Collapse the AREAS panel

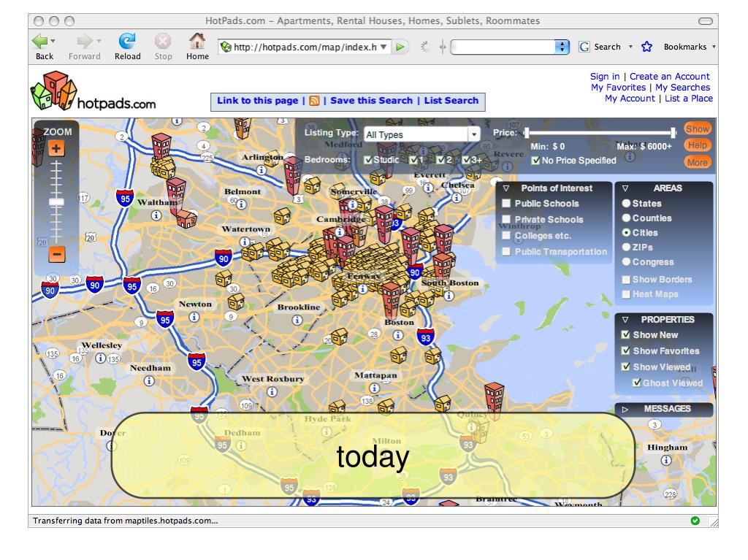pyautogui.click(x=625, y=188)
